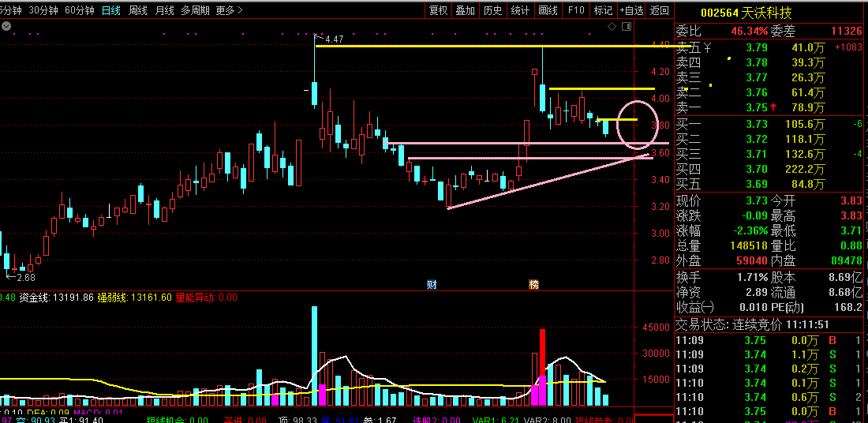868x423 pixels.
Task: Activate the 画线 drawing tool
Action: pyautogui.click(x=548, y=10)
